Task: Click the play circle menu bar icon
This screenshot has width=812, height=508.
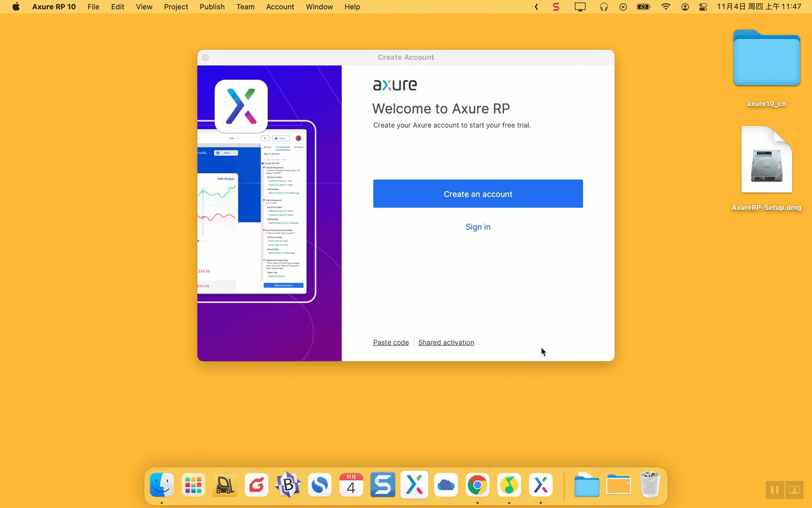Action: pos(623,7)
